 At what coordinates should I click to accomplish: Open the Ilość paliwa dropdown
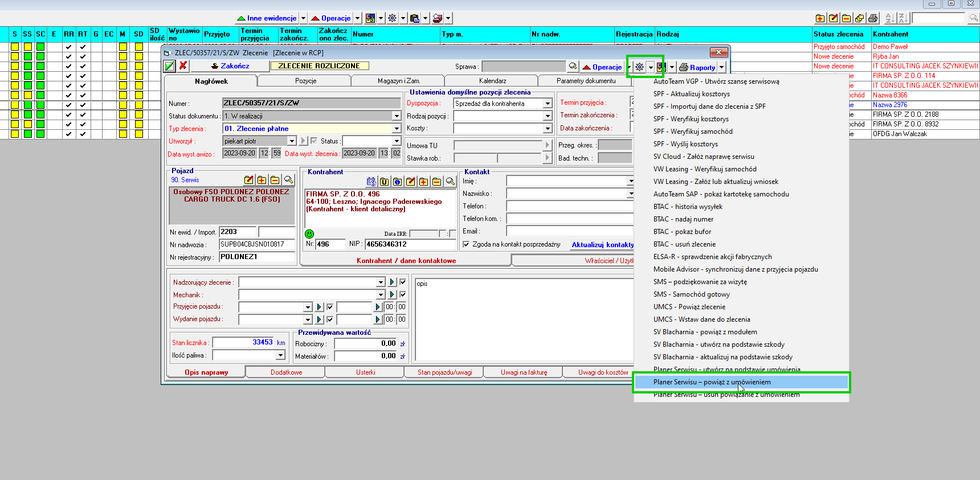click(x=280, y=355)
